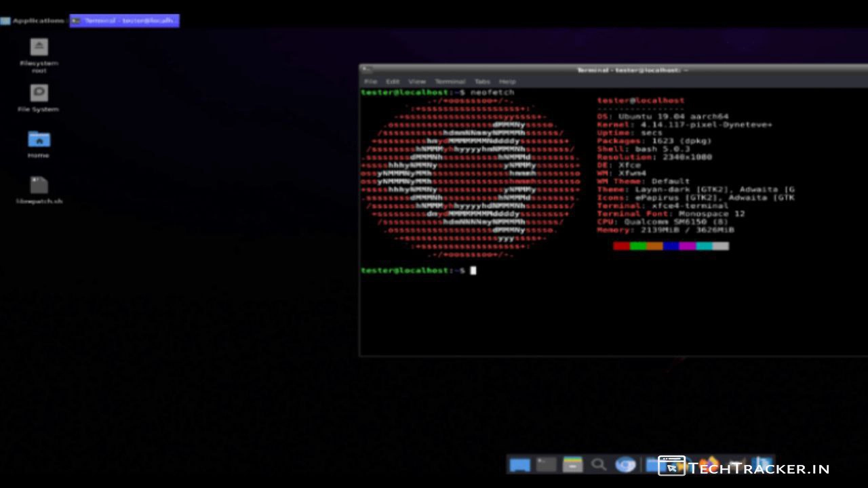This screenshot has width=868, height=488.
Task: Open the Terminal menu in menu bar
Action: pyautogui.click(x=450, y=81)
